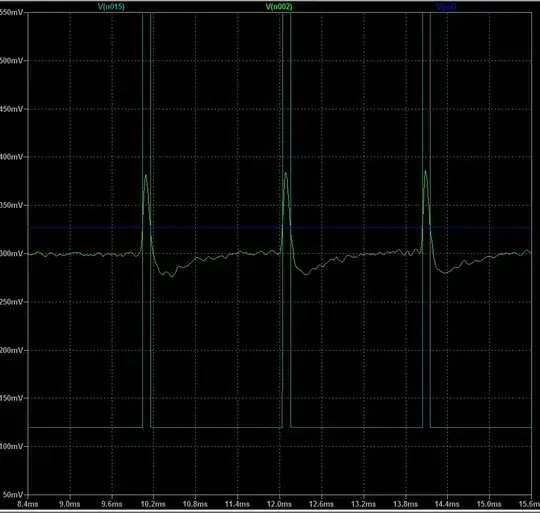
Task: Click the 200mV axis label
Action: coord(11,350)
